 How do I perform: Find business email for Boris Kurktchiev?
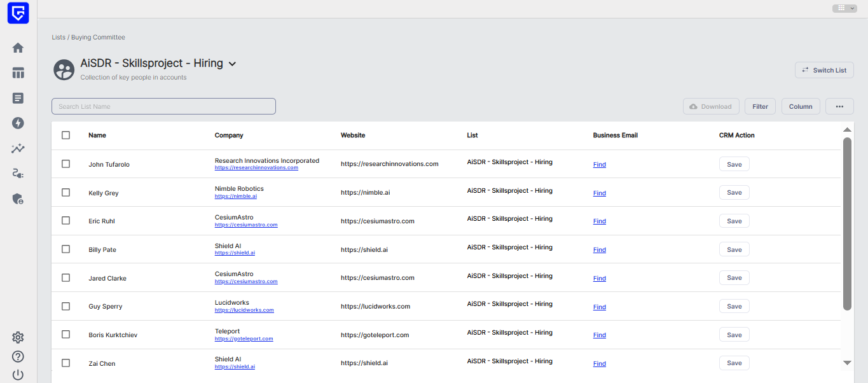coord(600,335)
